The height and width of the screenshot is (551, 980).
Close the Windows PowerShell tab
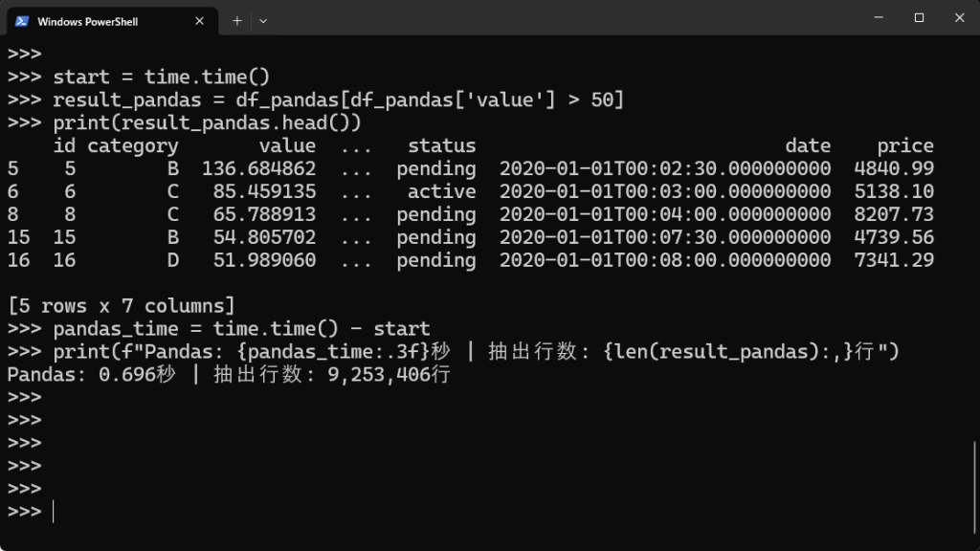[x=199, y=20]
